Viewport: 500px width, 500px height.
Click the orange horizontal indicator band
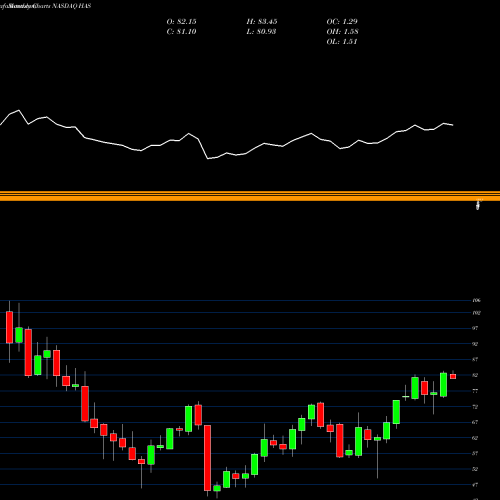[x=250, y=196]
